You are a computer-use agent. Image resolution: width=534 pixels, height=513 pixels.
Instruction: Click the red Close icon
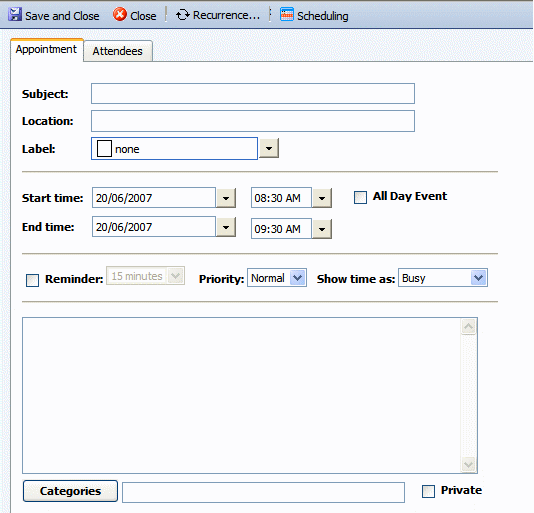pos(120,15)
